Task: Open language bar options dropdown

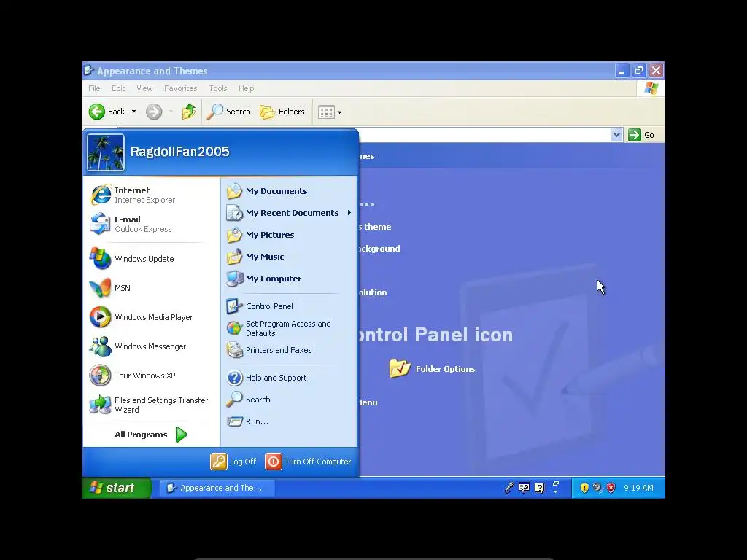Action: click(555, 491)
